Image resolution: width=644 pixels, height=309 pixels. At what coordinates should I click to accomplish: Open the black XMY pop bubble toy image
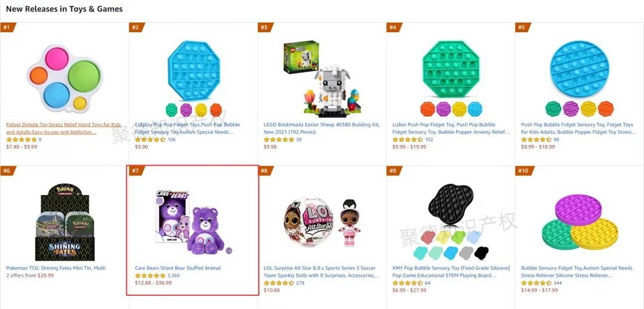click(x=451, y=223)
